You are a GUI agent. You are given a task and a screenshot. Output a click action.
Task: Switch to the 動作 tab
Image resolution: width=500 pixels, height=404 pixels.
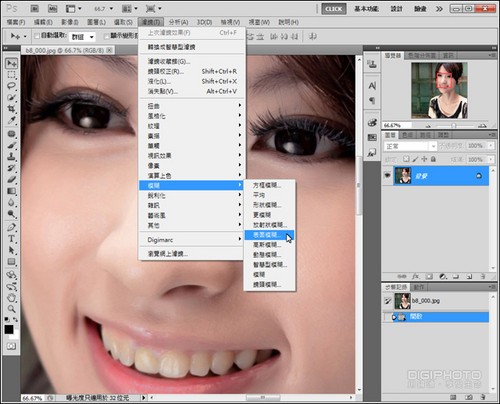[419, 287]
